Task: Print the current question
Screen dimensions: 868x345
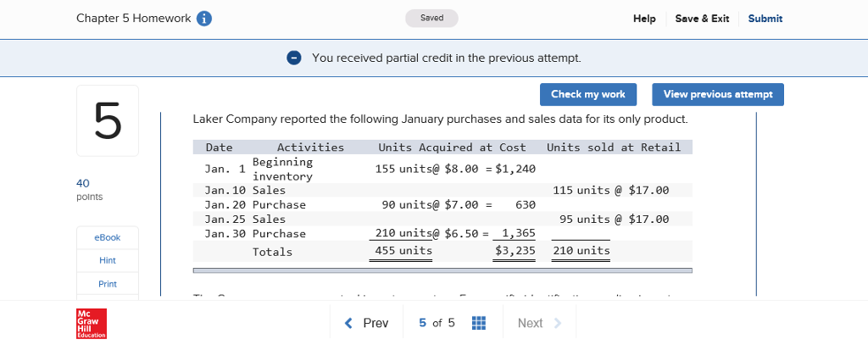Action: coord(108,284)
